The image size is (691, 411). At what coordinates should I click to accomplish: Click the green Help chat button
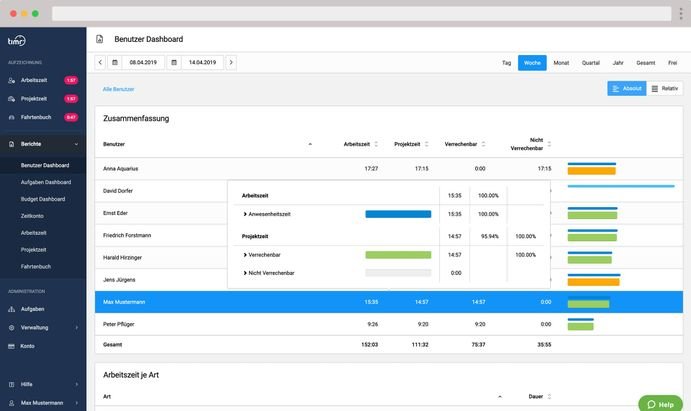pyautogui.click(x=660, y=403)
